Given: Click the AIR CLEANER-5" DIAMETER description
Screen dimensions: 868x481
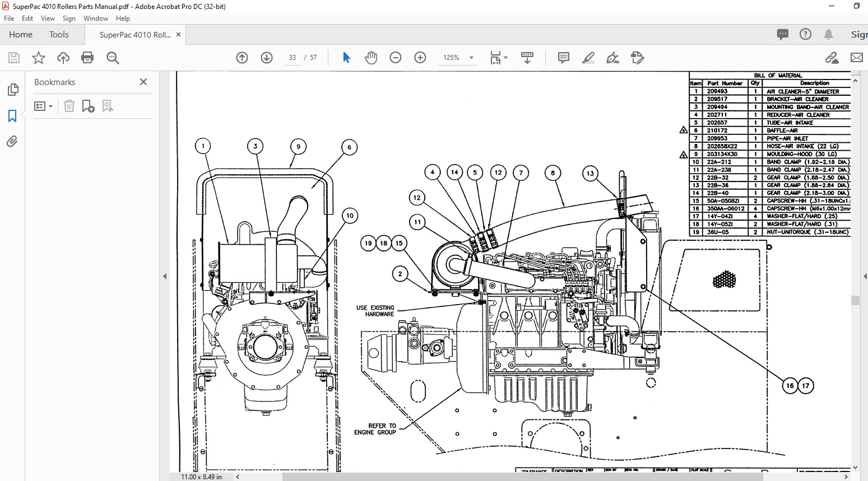Looking at the screenshot, I should pyautogui.click(x=803, y=91).
